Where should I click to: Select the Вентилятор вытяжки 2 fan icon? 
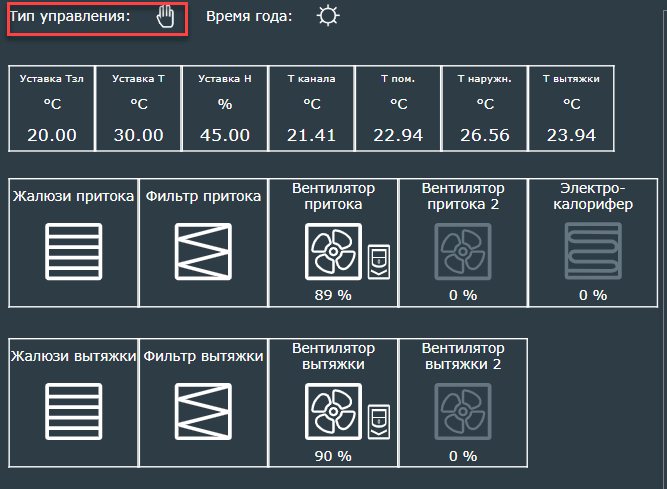(462, 414)
